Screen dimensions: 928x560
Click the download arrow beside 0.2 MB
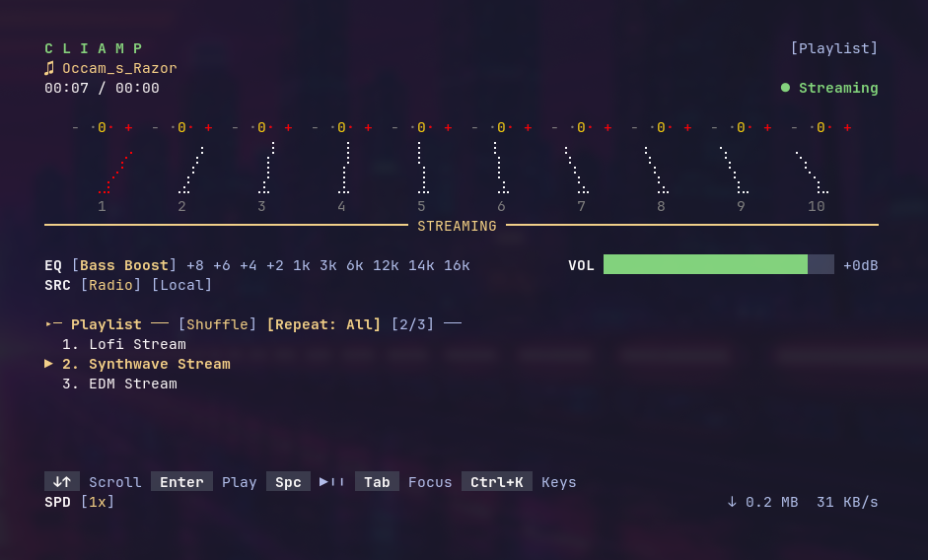point(732,502)
